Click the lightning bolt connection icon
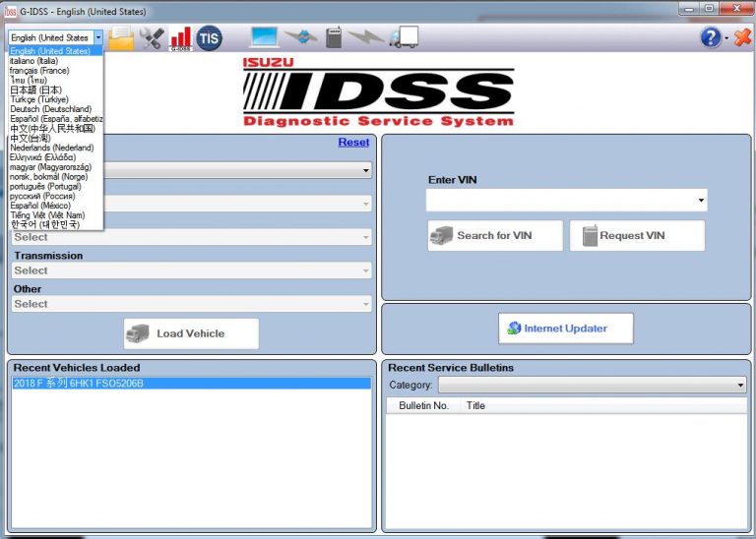756x539 pixels. 366,37
